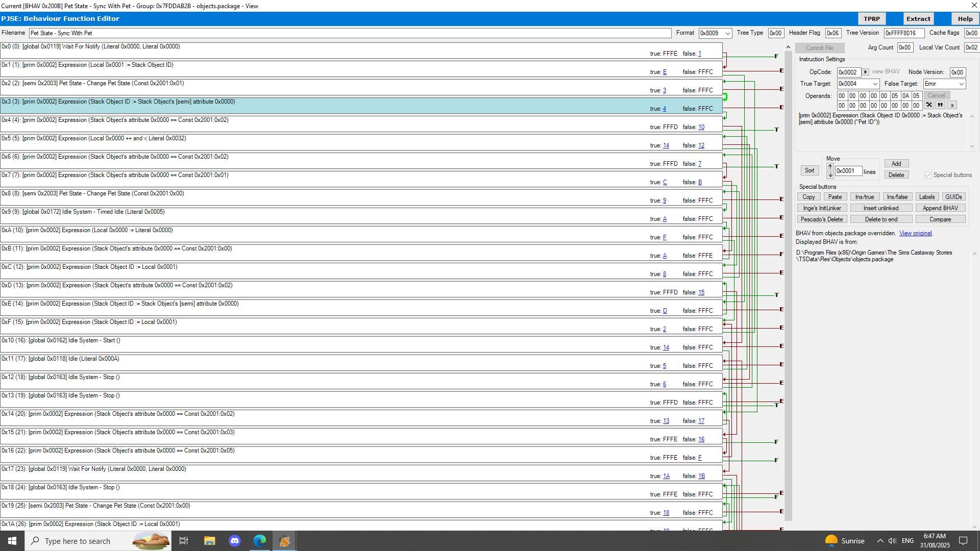980x551 pixels.
Task: Click the quote marks comment icon
Action: [x=940, y=106]
